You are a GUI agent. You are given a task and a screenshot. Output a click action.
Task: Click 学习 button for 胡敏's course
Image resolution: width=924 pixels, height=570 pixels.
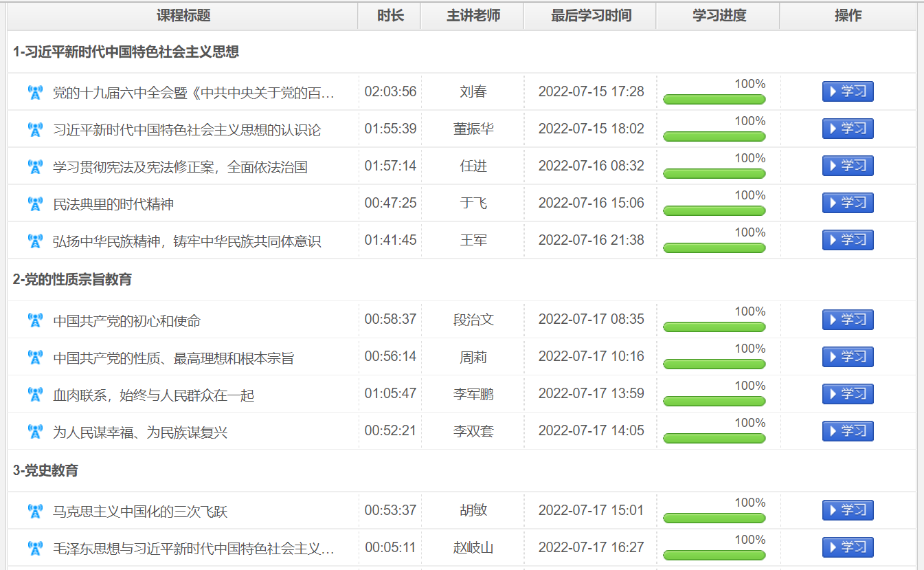pos(848,510)
